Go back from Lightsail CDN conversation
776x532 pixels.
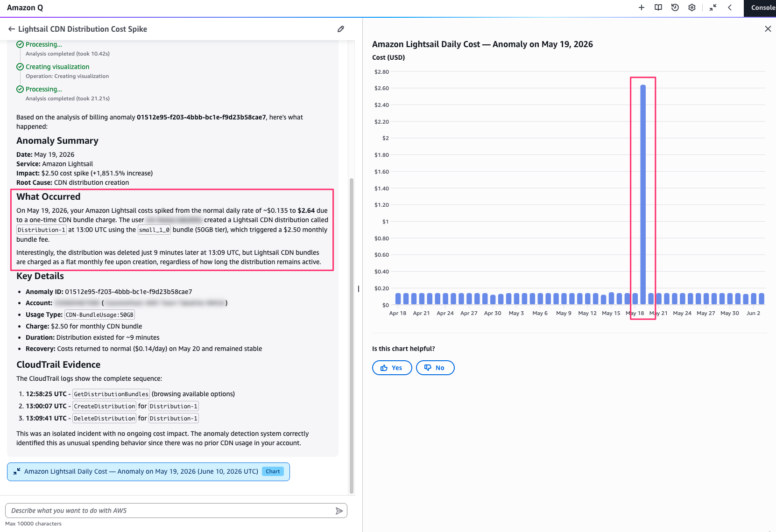(x=12, y=29)
